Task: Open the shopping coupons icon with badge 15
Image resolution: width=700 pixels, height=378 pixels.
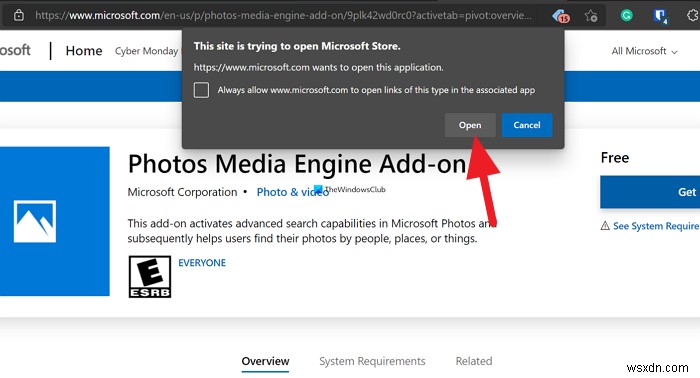Action: (561, 16)
